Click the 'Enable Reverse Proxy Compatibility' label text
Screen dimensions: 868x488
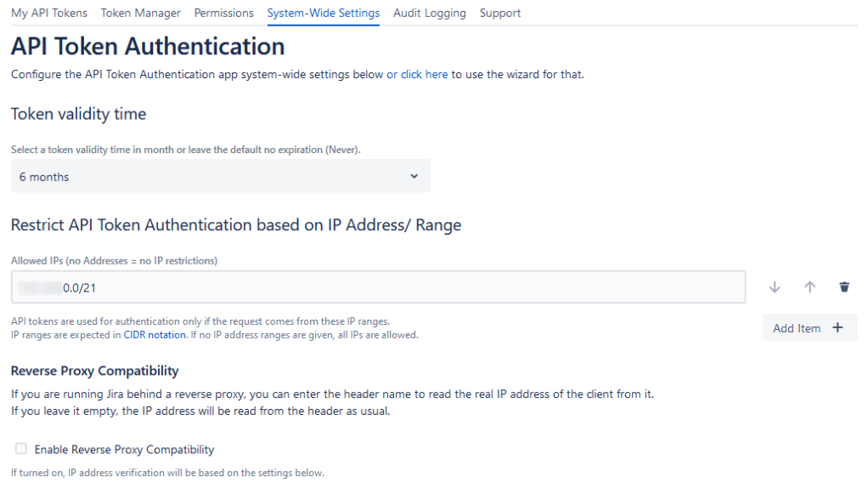124,449
